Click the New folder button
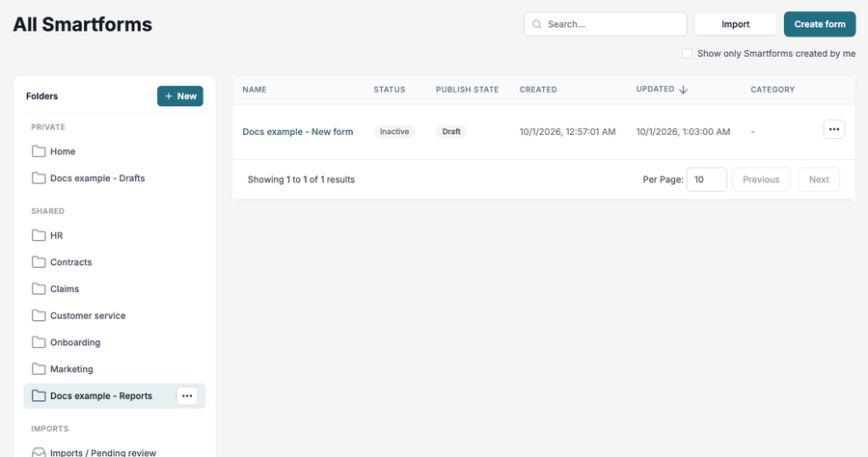The height and width of the screenshot is (457, 868). [x=180, y=95]
